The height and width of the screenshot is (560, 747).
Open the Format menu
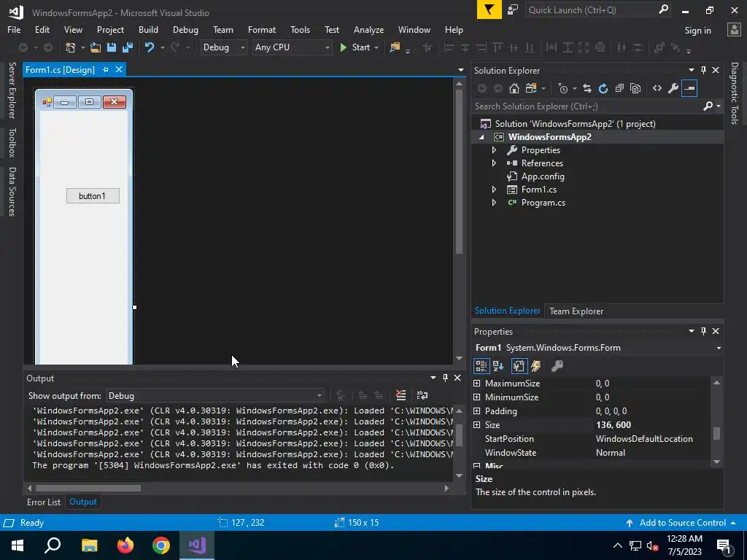coord(262,29)
